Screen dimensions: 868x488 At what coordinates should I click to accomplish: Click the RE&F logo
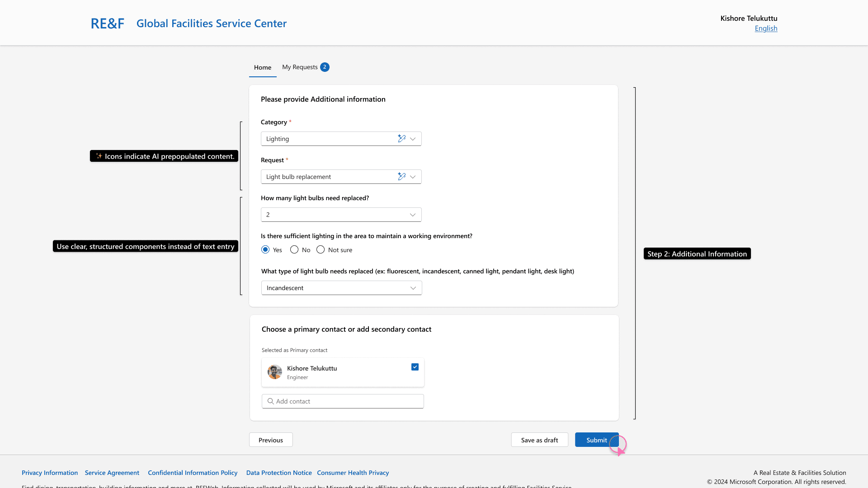108,23
